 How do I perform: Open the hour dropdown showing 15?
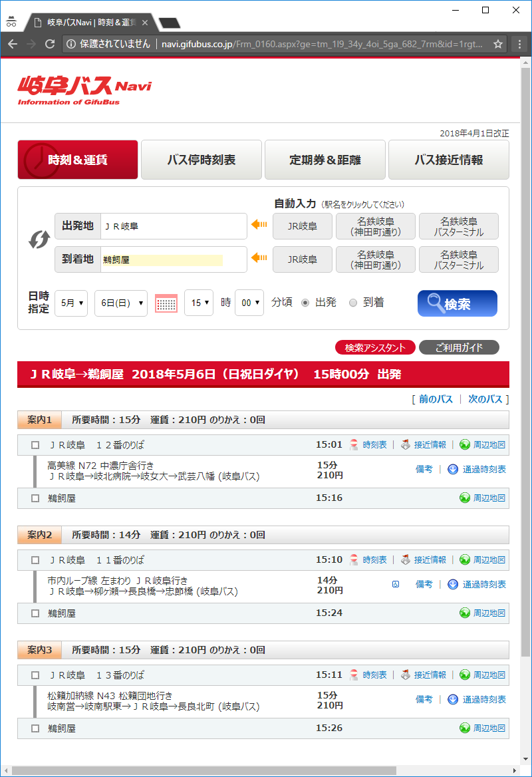tap(199, 303)
